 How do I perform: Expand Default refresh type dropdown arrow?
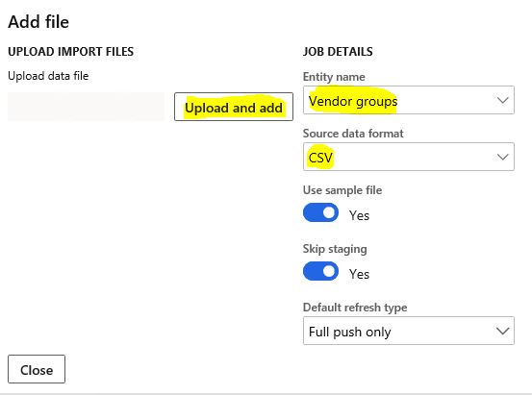point(502,331)
